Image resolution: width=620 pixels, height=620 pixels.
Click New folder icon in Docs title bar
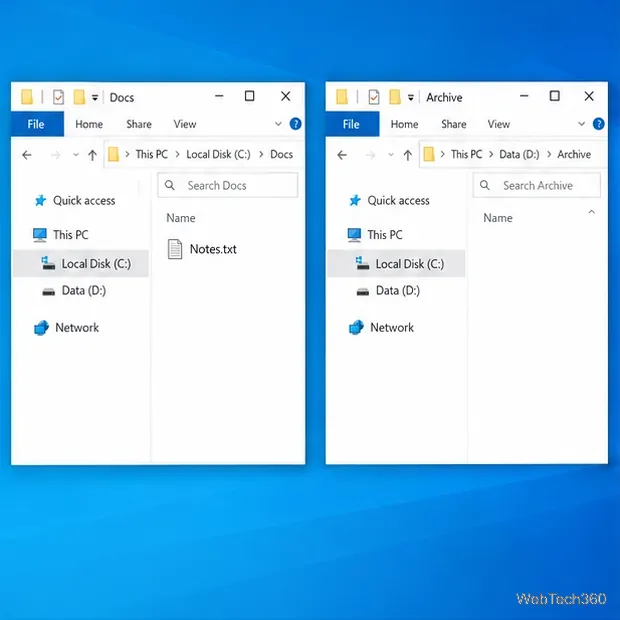[79, 97]
